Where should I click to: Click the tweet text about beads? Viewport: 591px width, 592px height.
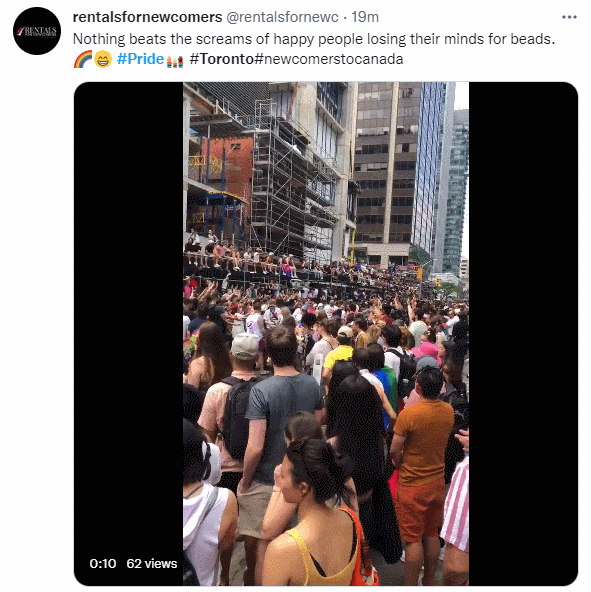pos(314,39)
